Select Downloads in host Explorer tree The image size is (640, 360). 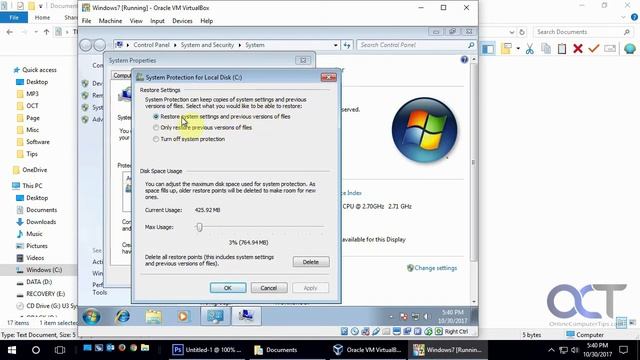41,222
